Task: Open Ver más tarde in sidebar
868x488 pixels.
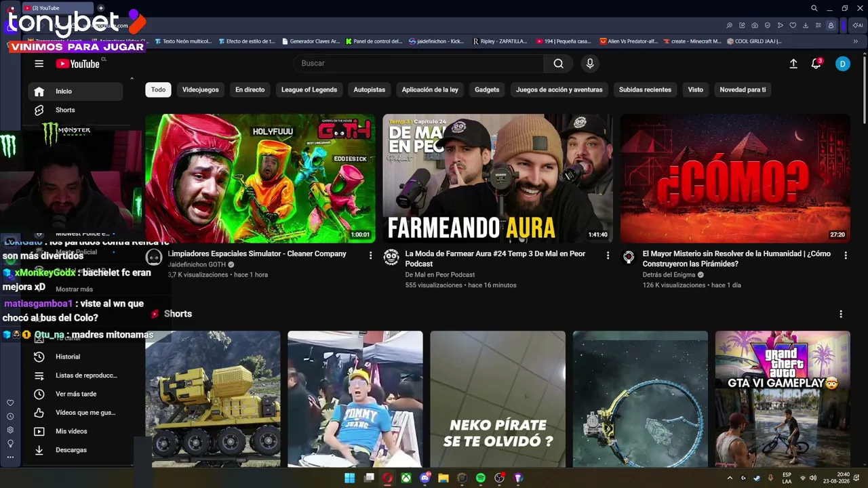Action: click(x=75, y=394)
